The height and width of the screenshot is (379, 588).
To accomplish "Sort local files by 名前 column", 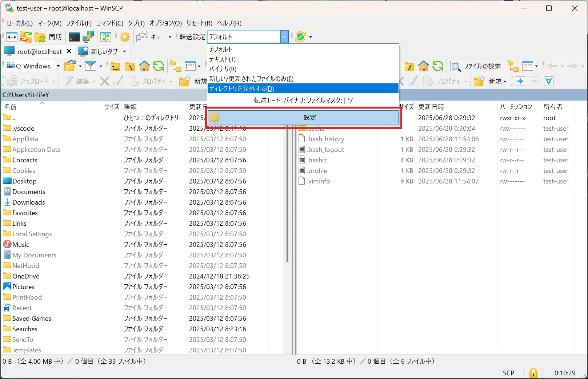I will [43, 107].
